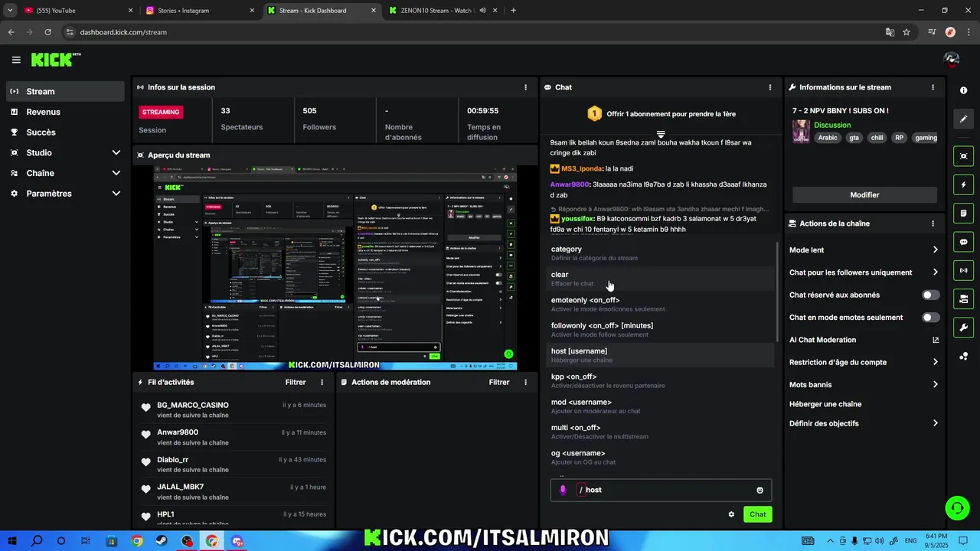Image resolution: width=980 pixels, height=551 pixels.
Task: Click Offrir 1 abonnement banner
Action: tap(661, 114)
